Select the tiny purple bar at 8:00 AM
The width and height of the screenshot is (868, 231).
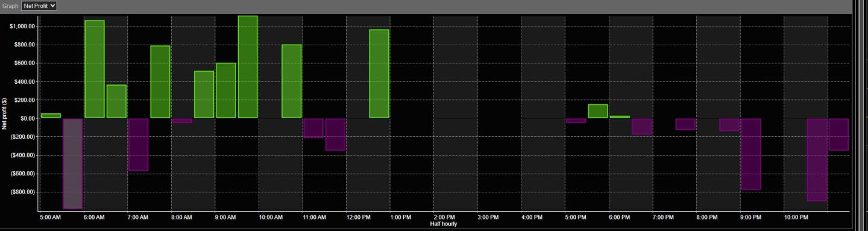[x=182, y=121]
